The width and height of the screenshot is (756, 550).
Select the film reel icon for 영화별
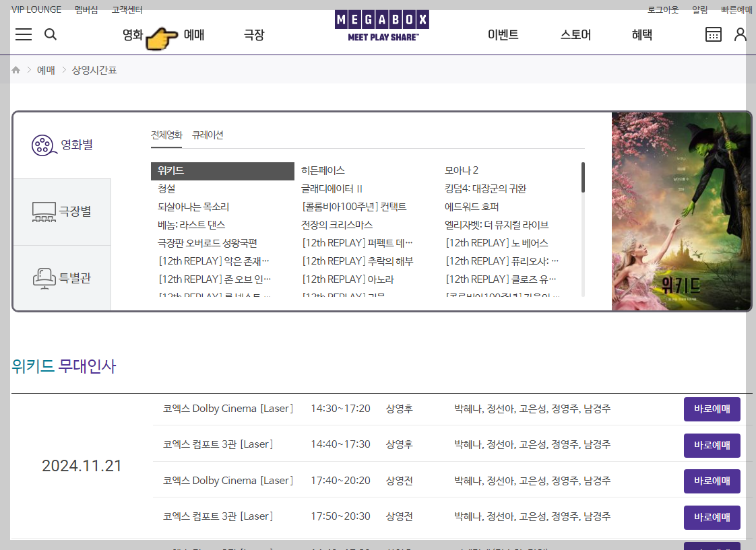point(44,145)
